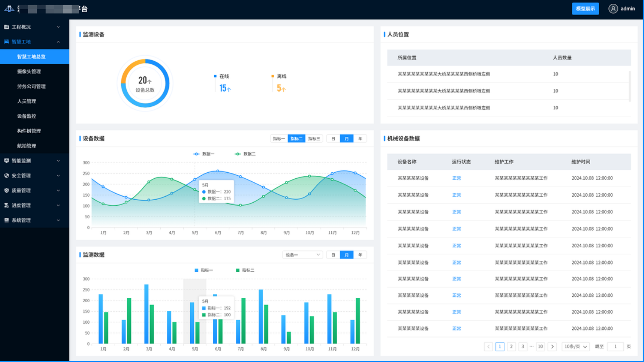Open the 设备一 dropdown in 监测数据
Screen dimensions: 644x362
(302, 255)
